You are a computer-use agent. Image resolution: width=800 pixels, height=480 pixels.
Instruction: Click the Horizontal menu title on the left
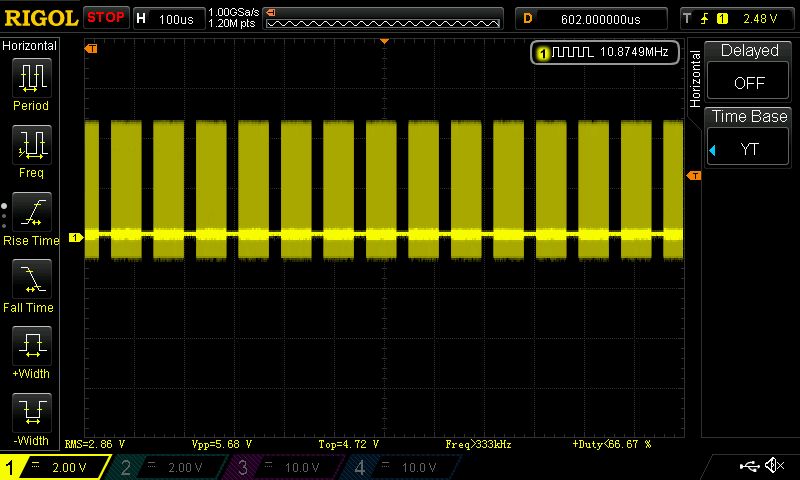[30, 46]
